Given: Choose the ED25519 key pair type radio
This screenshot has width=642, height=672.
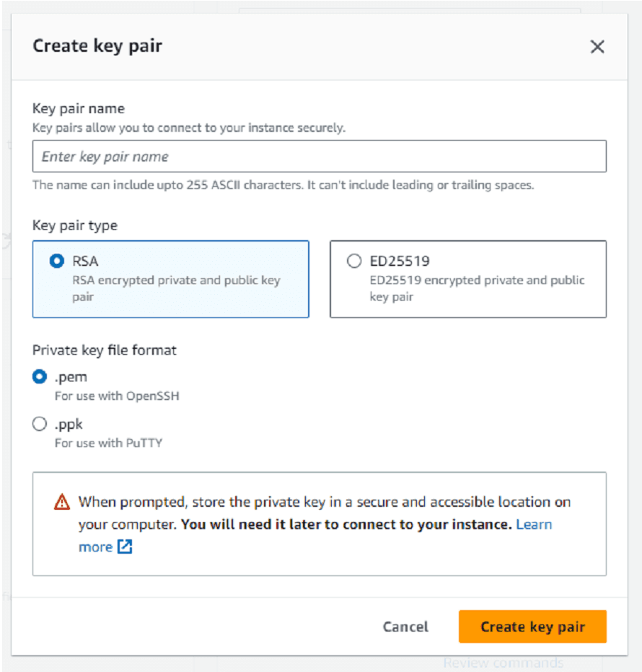Looking at the screenshot, I should [x=353, y=261].
